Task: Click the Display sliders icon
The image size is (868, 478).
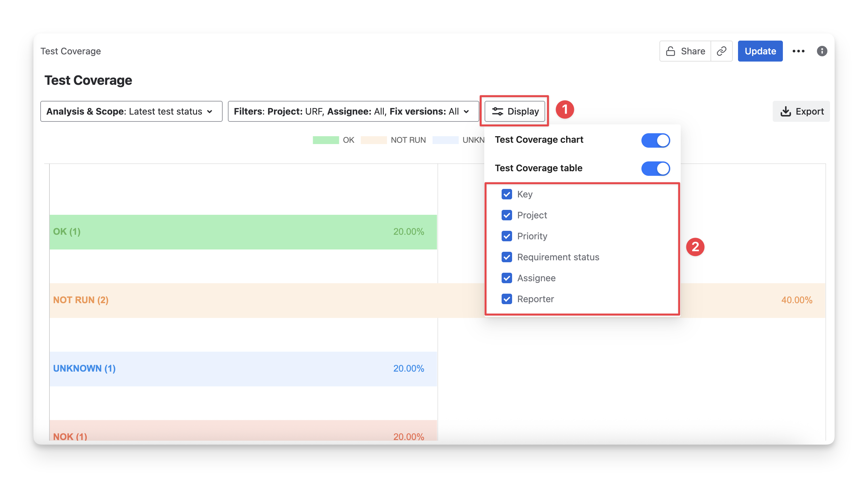Action: pyautogui.click(x=497, y=112)
